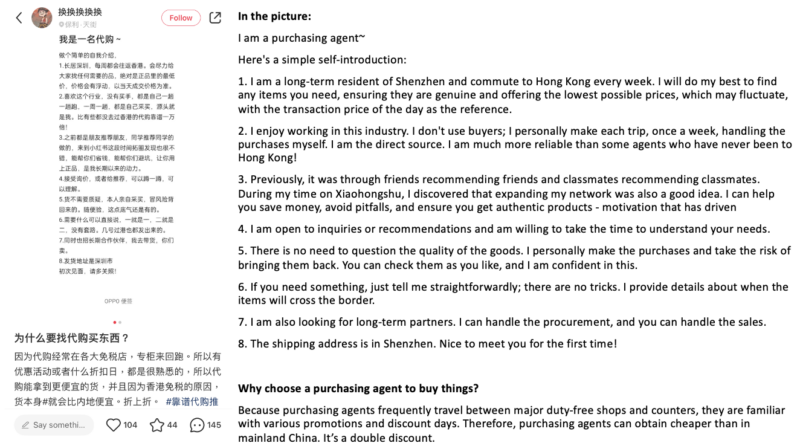Click the 104 likes count

click(131, 426)
